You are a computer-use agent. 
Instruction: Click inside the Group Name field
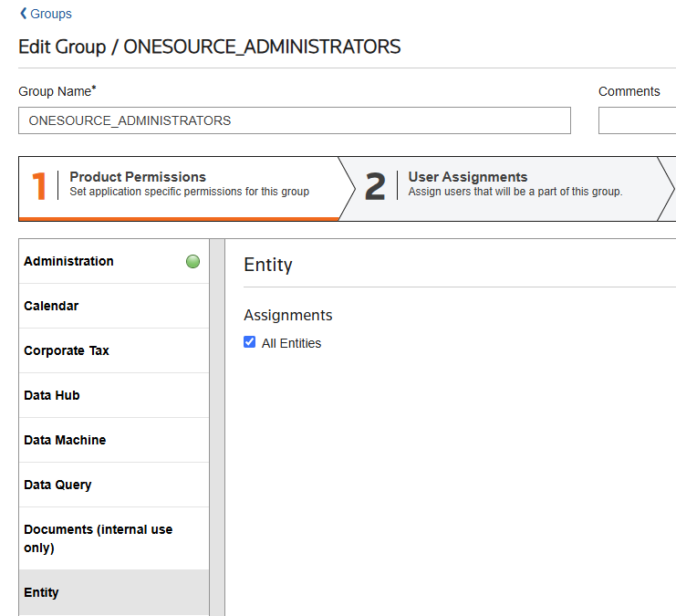click(x=294, y=120)
